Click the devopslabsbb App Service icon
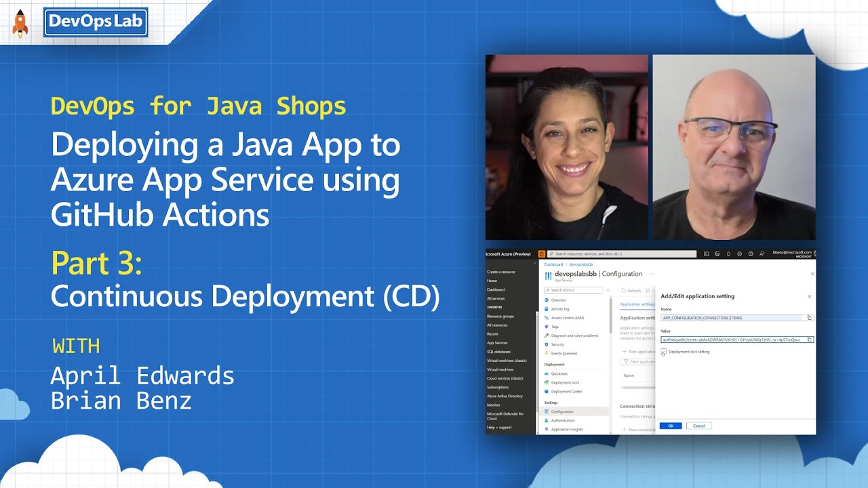868x488 pixels. click(x=548, y=276)
